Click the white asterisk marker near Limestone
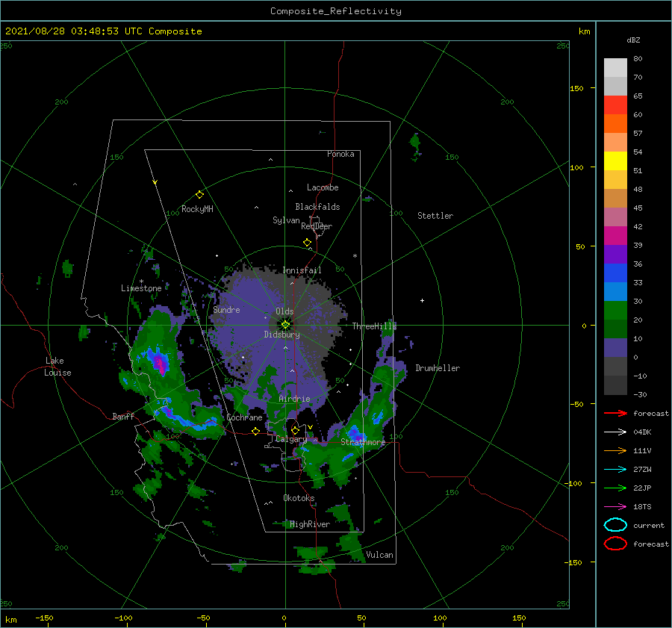Image resolution: width=672 pixels, height=628 pixels. coord(141,282)
